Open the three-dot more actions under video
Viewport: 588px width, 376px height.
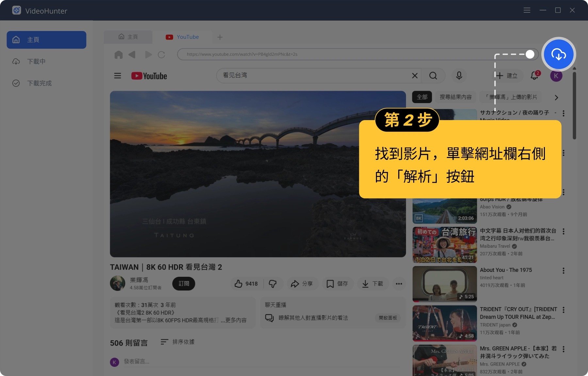click(399, 284)
